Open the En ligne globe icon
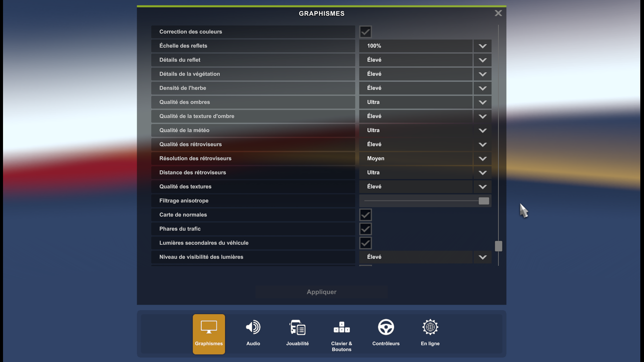Viewport: 644px width, 362px height. click(x=430, y=327)
